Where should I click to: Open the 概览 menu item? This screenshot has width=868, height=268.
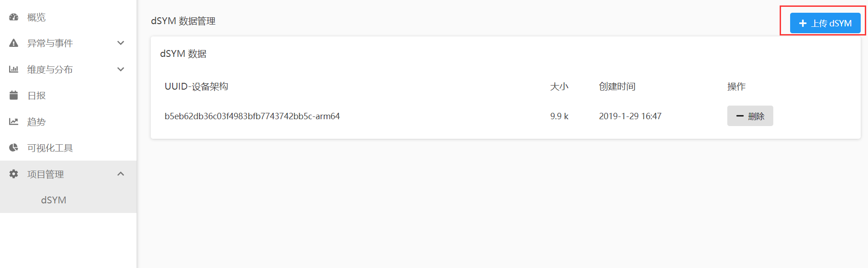click(x=36, y=17)
